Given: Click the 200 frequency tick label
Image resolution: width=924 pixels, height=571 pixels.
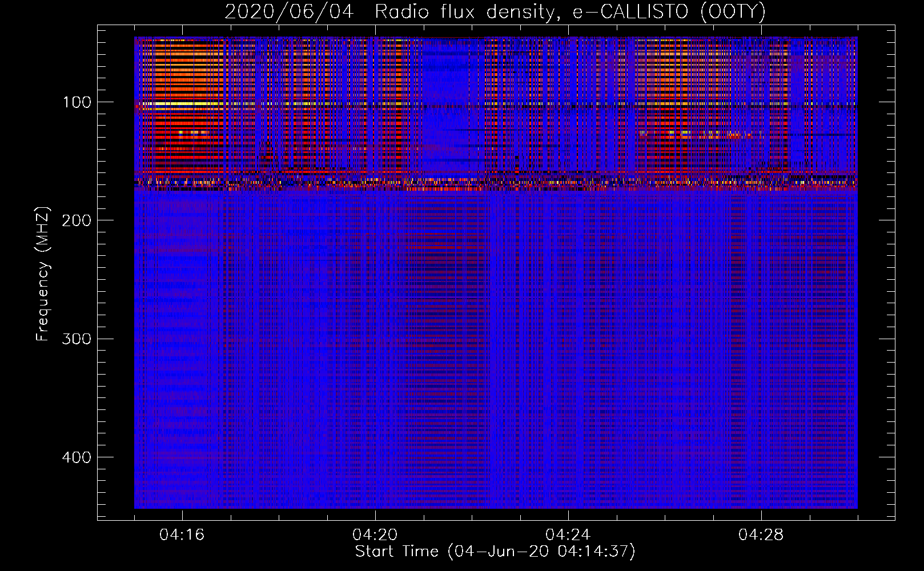Looking at the screenshot, I should [x=77, y=220].
